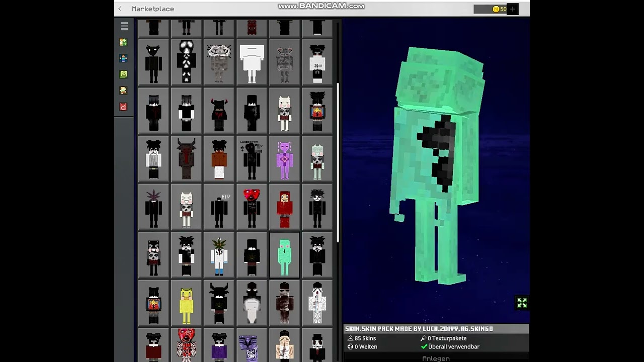The height and width of the screenshot is (362, 644).
Task: Select the white skin with line-art drawing
Action: pos(317,304)
